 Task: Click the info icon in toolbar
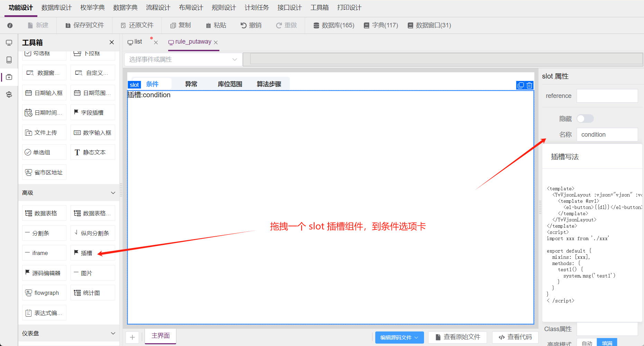click(x=10, y=25)
